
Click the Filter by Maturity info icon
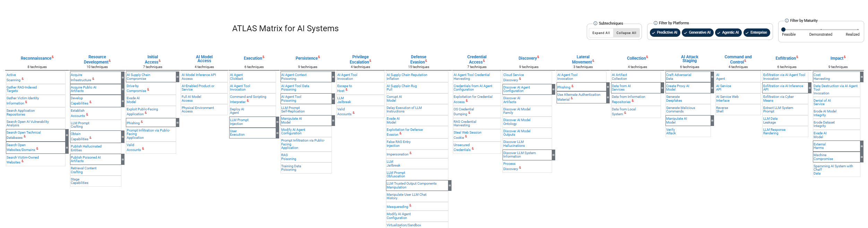tap(787, 20)
